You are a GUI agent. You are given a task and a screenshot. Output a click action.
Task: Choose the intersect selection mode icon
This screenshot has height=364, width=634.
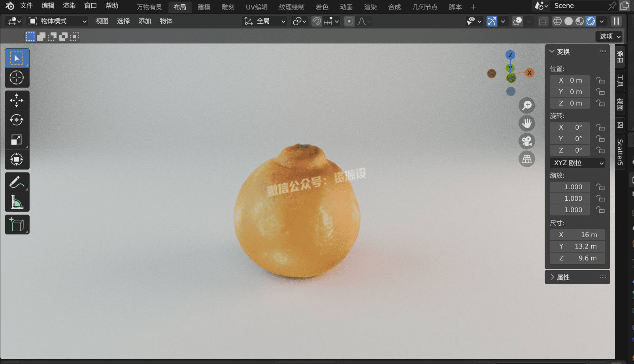click(x=74, y=37)
